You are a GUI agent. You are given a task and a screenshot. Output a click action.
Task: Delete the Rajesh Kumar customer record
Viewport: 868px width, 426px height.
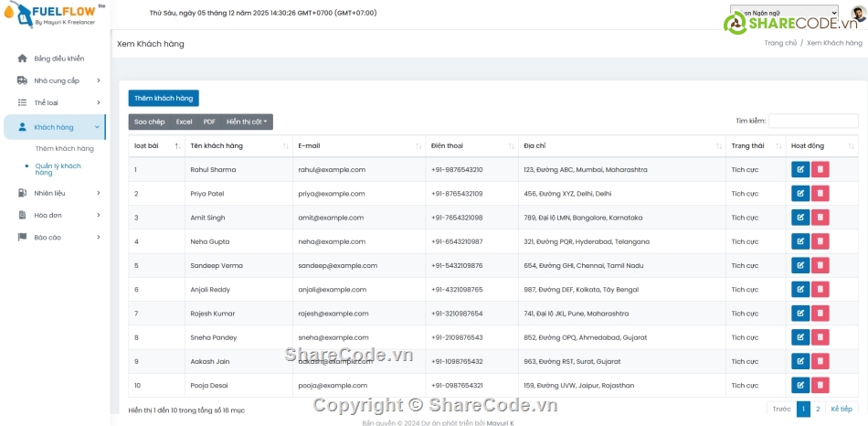coord(820,313)
